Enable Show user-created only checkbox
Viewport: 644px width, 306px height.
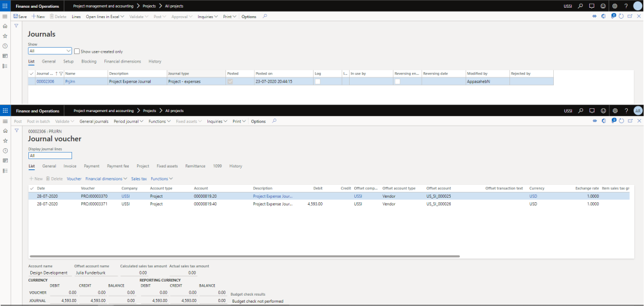pos(77,52)
